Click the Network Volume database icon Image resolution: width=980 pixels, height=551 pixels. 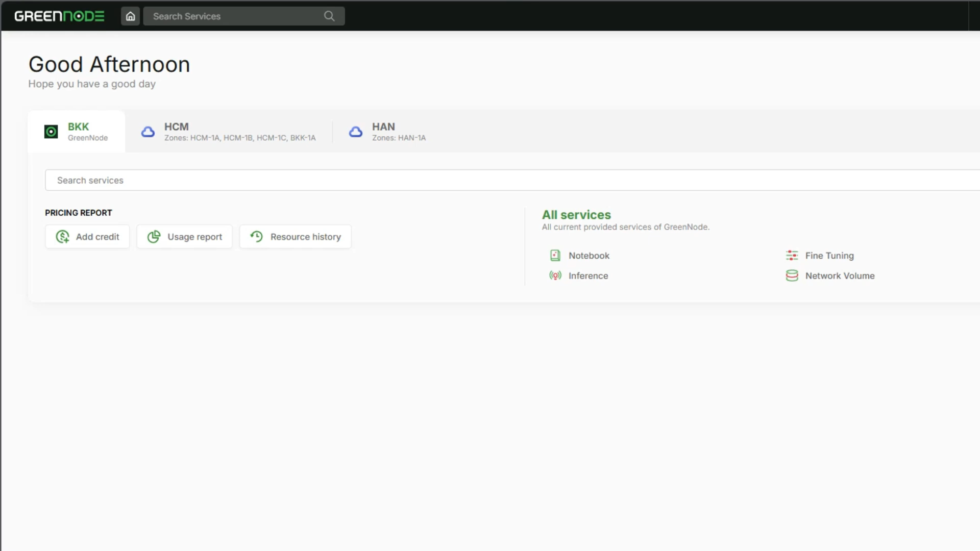[792, 275]
